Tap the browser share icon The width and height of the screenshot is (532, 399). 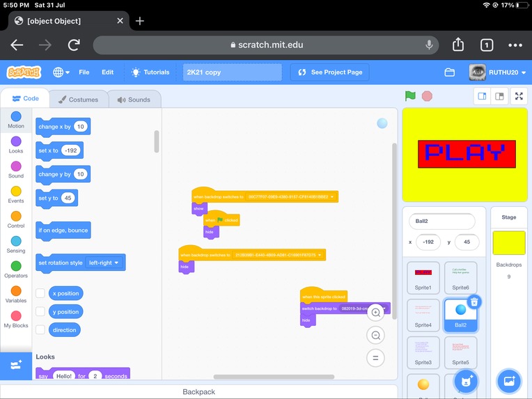pyautogui.click(x=458, y=45)
